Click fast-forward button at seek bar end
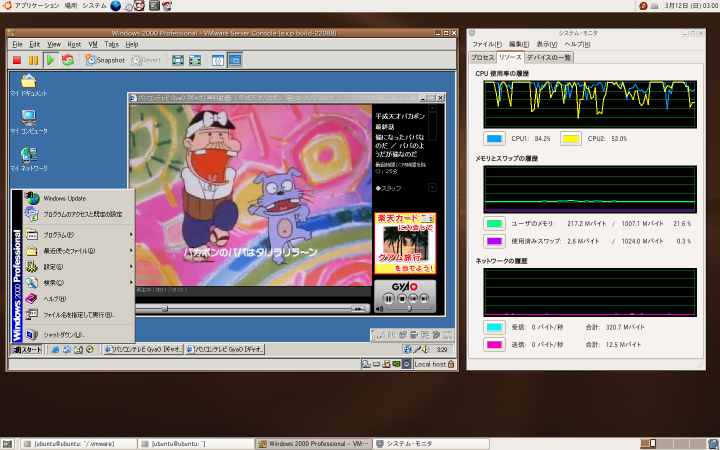The image size is (720, 450). (x=358, y=309)
